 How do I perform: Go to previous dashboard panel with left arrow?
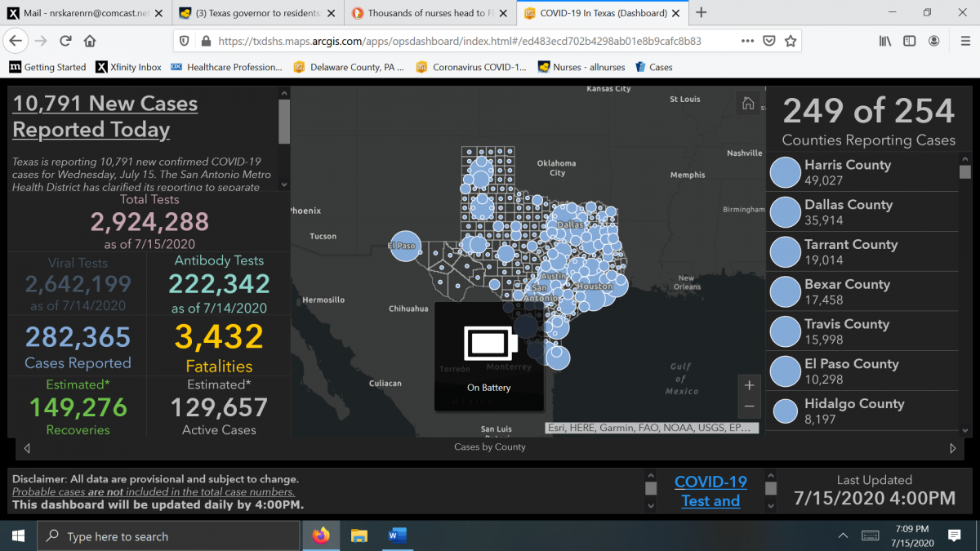27,448
